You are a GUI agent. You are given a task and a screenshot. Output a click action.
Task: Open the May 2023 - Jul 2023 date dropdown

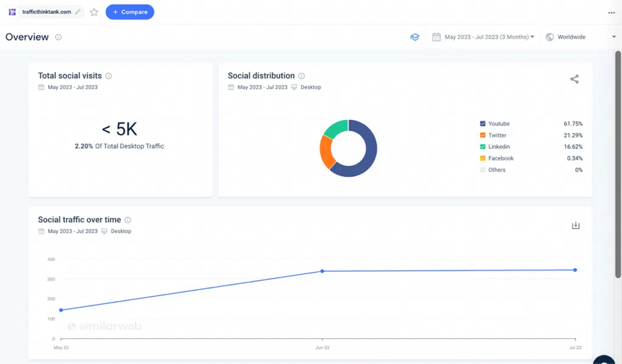click(483, 37)
